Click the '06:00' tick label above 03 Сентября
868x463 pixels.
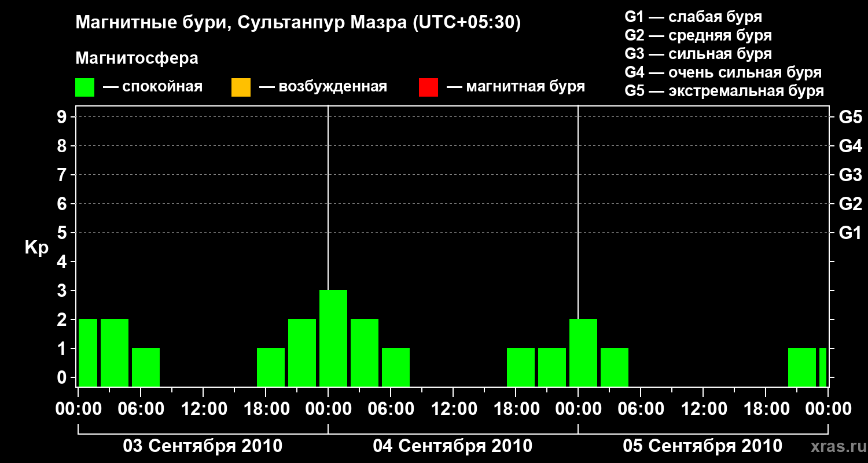point(141,409)
